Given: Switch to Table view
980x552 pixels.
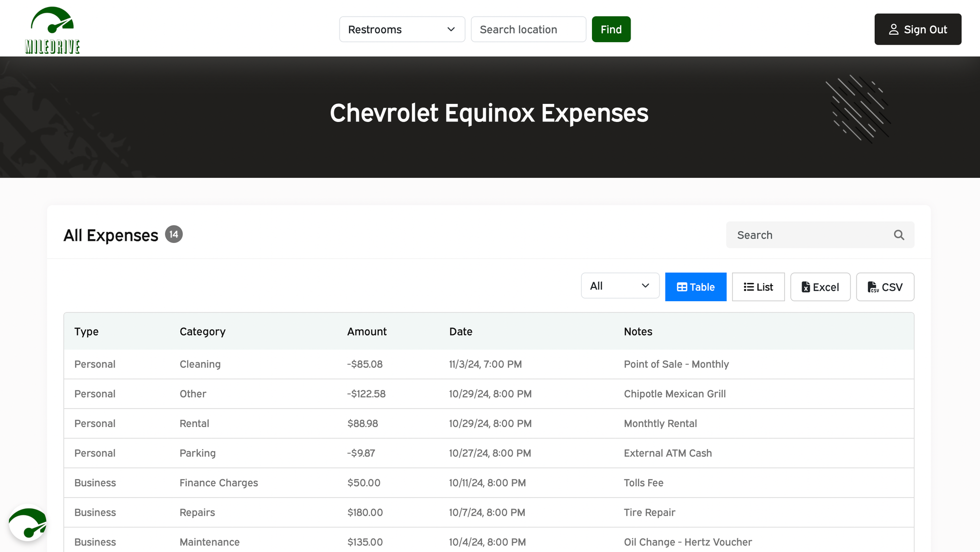Looking at the screenshot, I should pos(695,287).
